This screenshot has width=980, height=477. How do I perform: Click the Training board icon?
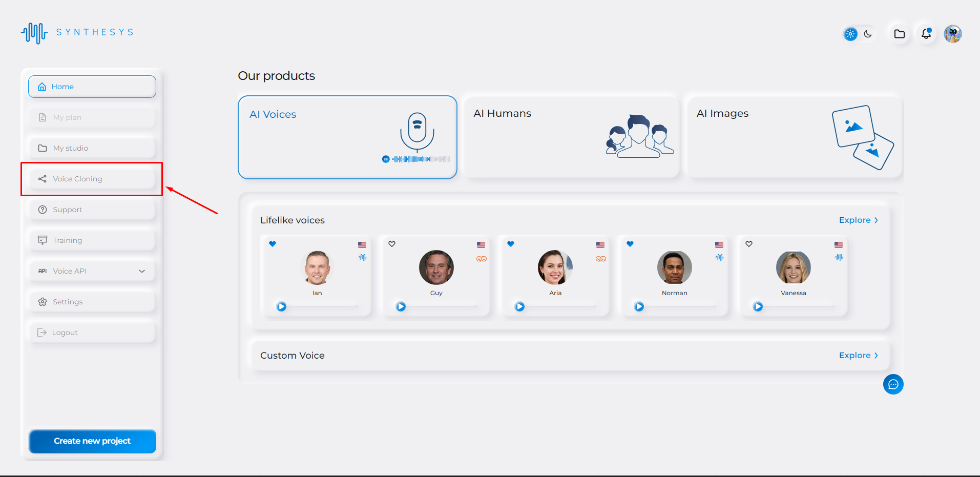(43, 240)
